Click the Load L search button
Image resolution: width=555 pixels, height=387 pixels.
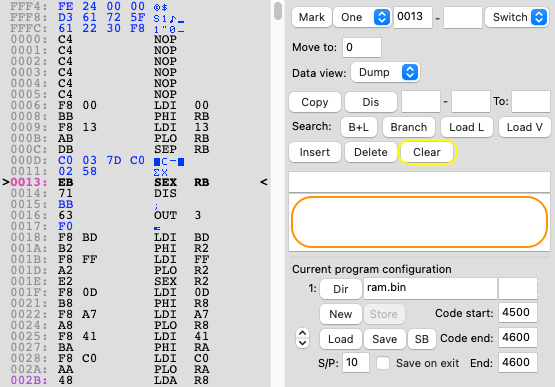pyautogui.click(x=467, y=127)
